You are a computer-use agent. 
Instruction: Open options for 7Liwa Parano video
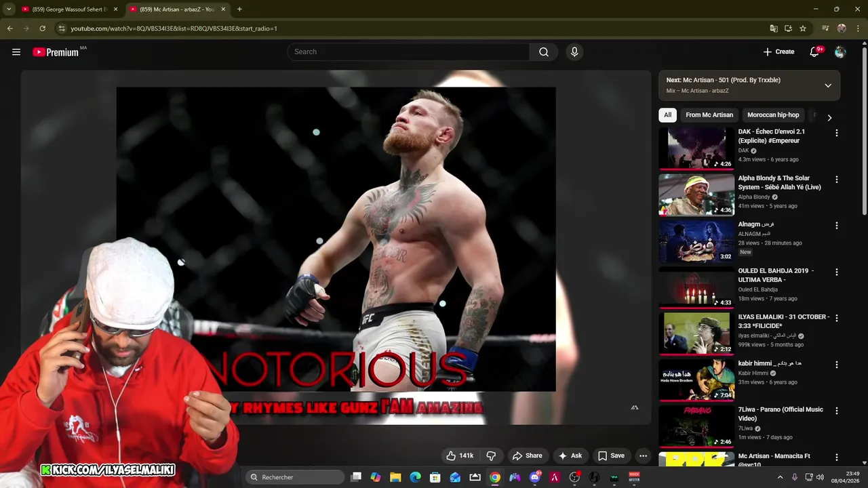tap(837, 411)
